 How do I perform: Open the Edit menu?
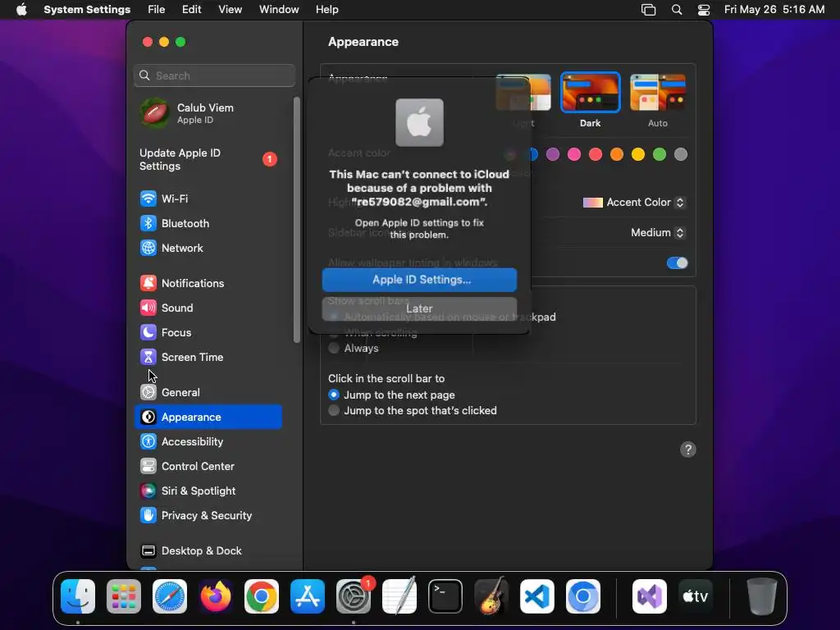pos(191,10)
